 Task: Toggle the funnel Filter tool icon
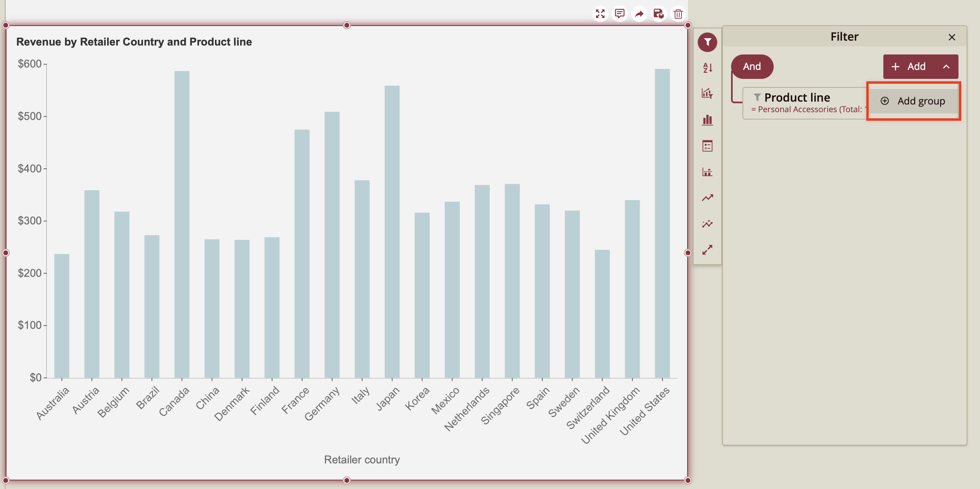(707, 42)
